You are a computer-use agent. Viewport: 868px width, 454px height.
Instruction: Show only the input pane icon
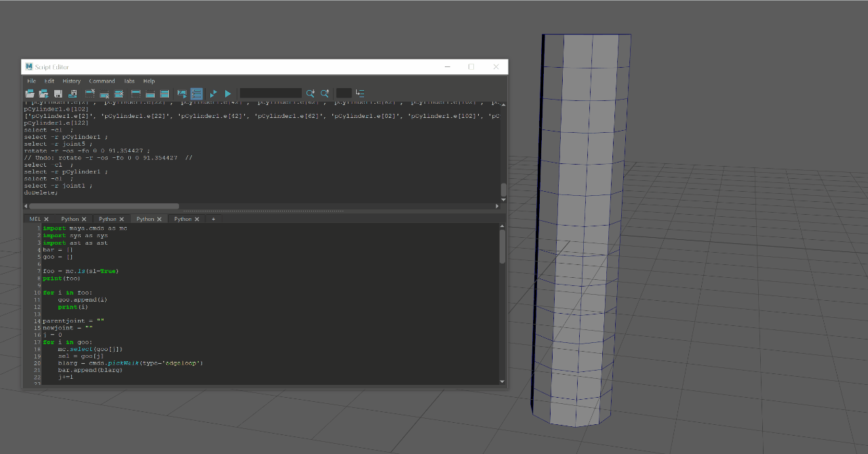click(150, 94)
